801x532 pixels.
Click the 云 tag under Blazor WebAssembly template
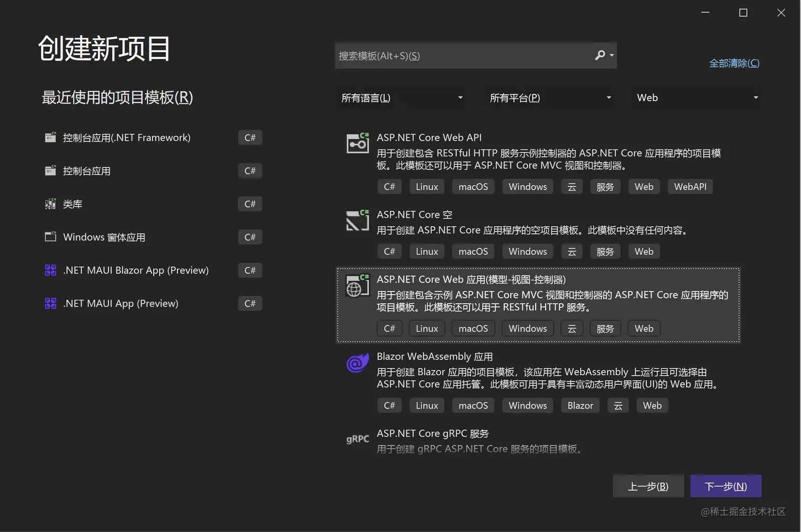click(x=618, y=405)
